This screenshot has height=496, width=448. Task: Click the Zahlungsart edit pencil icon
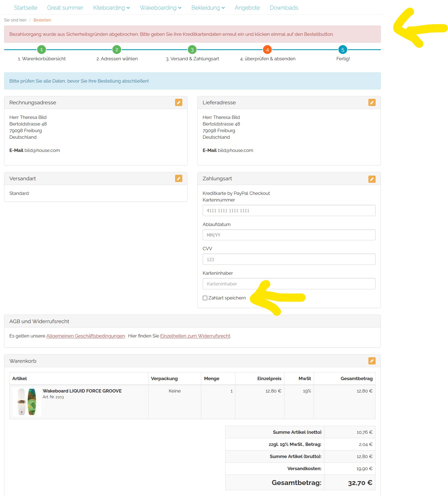[372, 179]
